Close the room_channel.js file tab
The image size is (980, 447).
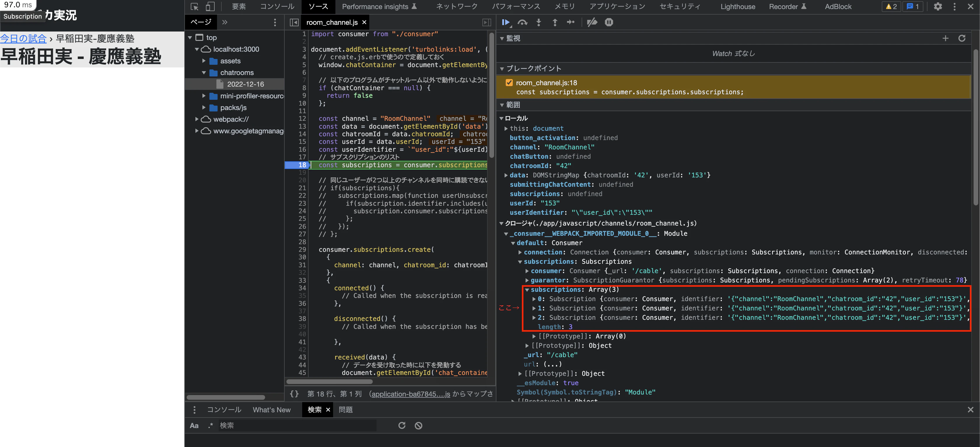(364, 22)
